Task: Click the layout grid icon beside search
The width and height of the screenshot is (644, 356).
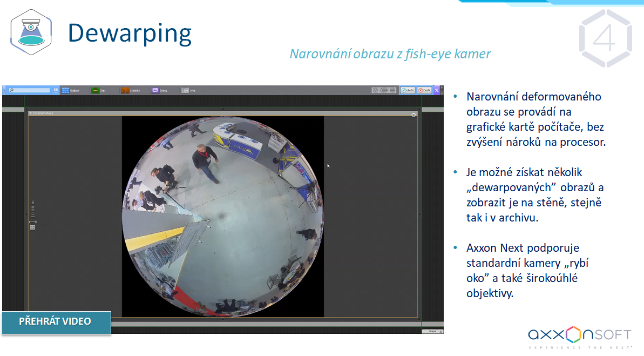Action: 55,90
